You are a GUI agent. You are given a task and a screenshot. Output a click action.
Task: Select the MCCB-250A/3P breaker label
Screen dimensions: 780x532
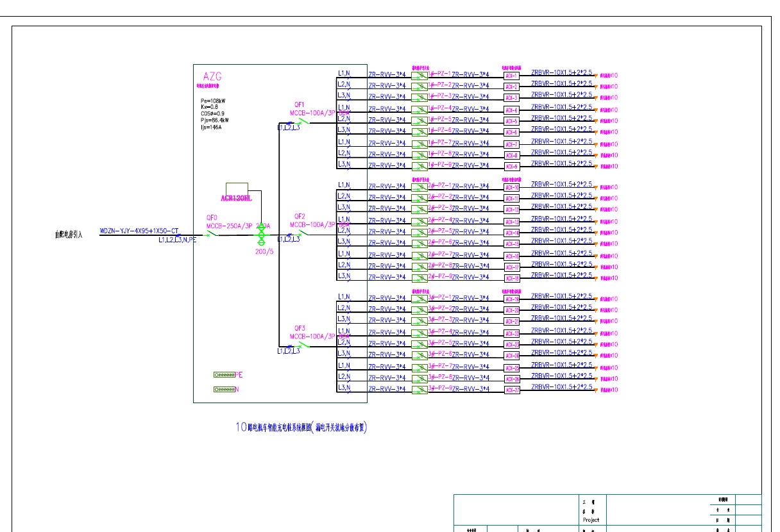coord(229,226)
